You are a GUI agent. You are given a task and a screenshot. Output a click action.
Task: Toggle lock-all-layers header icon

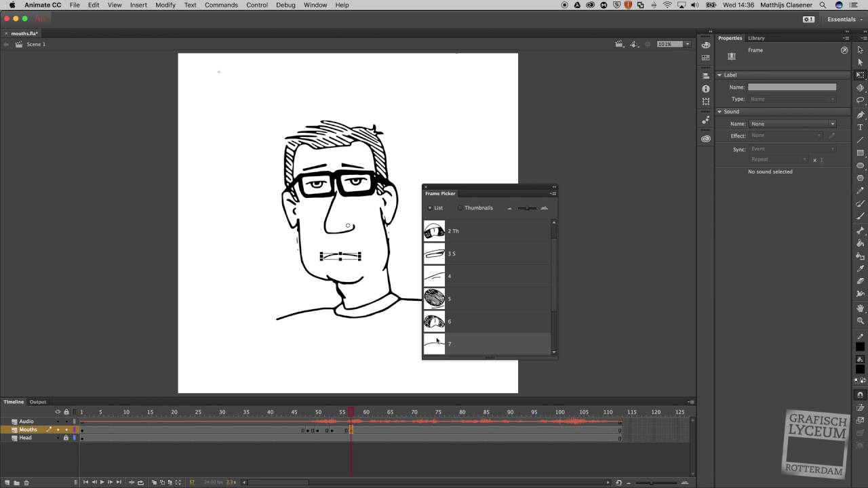point(66,412)
